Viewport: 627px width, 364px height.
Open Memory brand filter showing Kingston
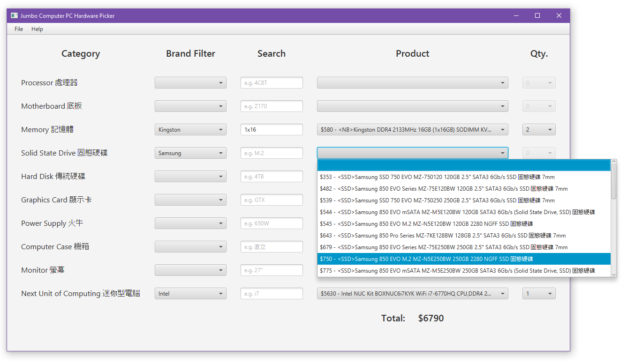coord(190,130)
